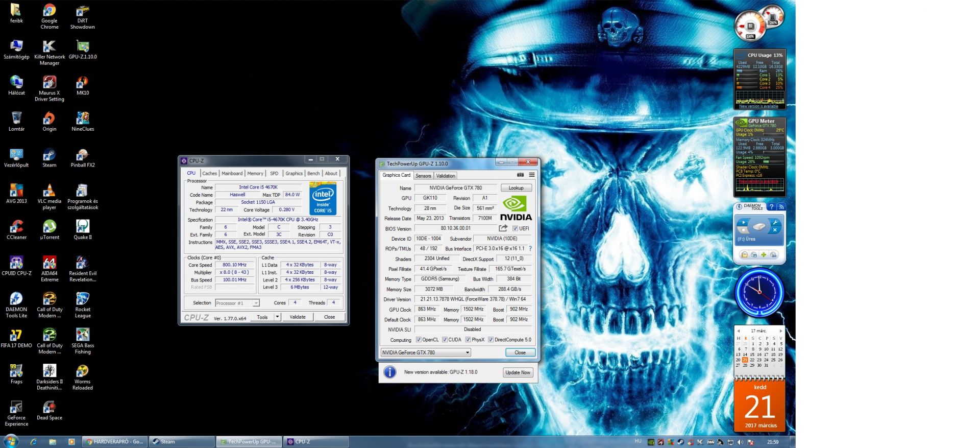Launch CCleaner from the desktop
This screenshot has width=980, height=448.
[x=16, y=230]
